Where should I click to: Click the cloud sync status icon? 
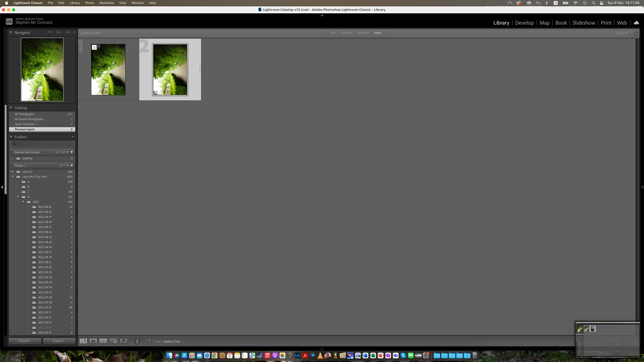[x=636, y=23]
